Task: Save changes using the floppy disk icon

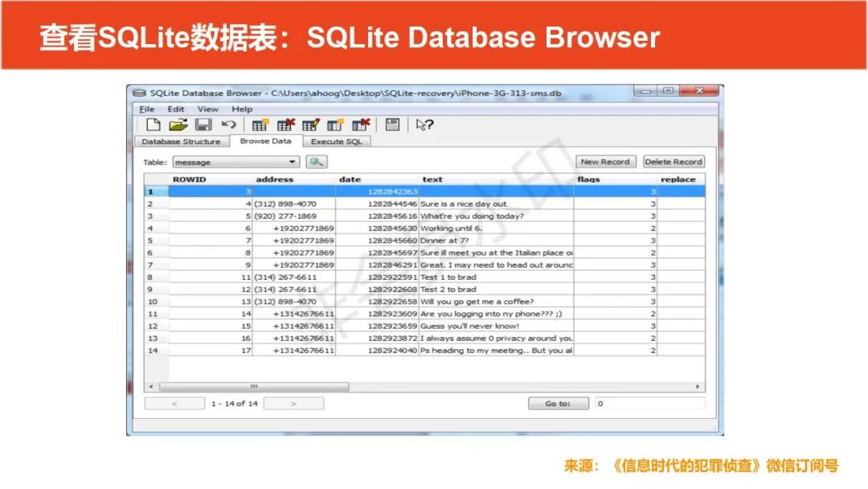Action: click(x=203, y=125)
